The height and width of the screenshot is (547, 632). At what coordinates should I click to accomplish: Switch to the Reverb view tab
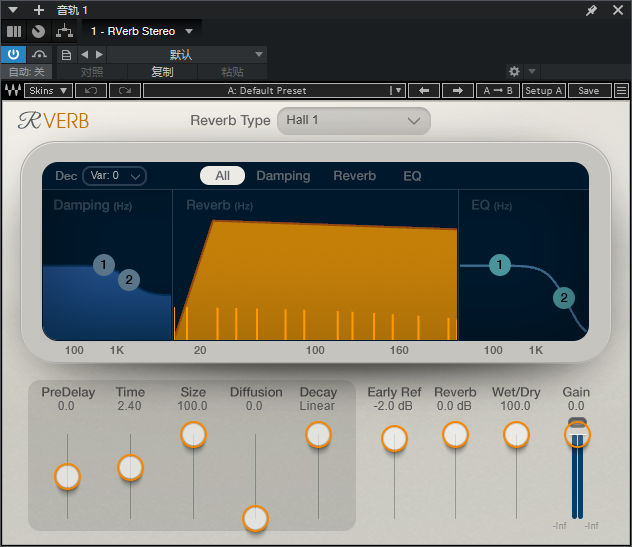tap(355, 176)
